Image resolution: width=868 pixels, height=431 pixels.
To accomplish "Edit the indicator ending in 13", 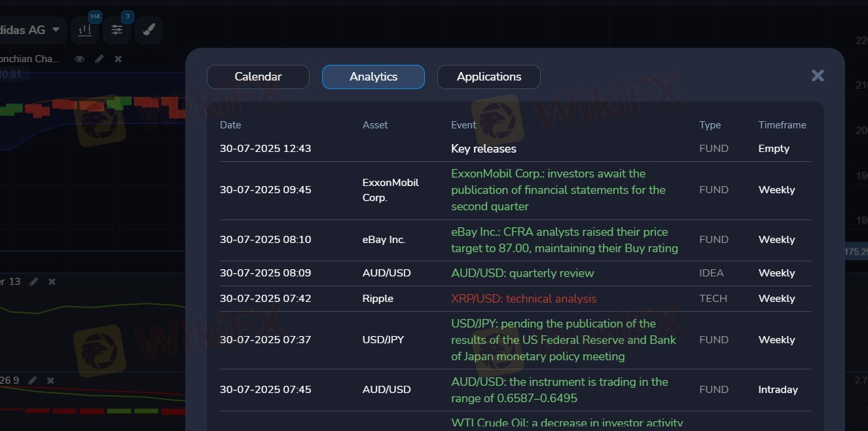I will click(x=33, y=282).
